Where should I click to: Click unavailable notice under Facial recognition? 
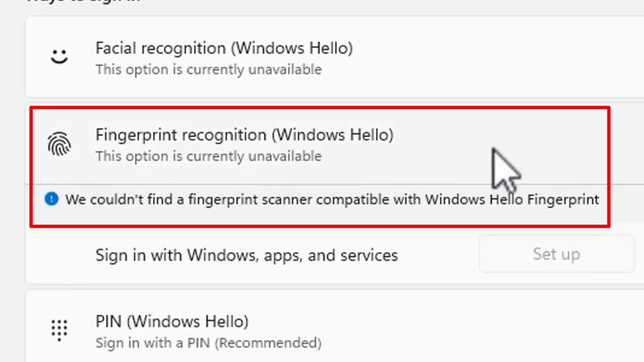(x=208, y=69)
